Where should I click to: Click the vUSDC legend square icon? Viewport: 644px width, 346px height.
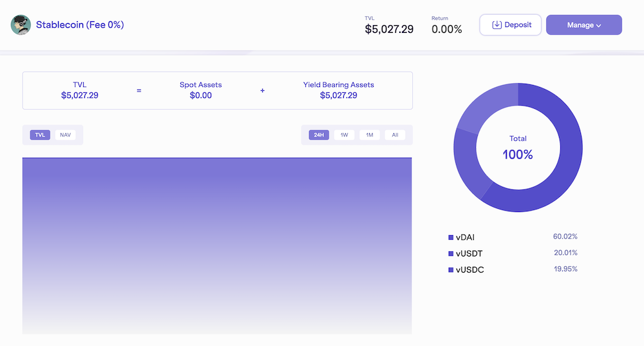[451, 270]
